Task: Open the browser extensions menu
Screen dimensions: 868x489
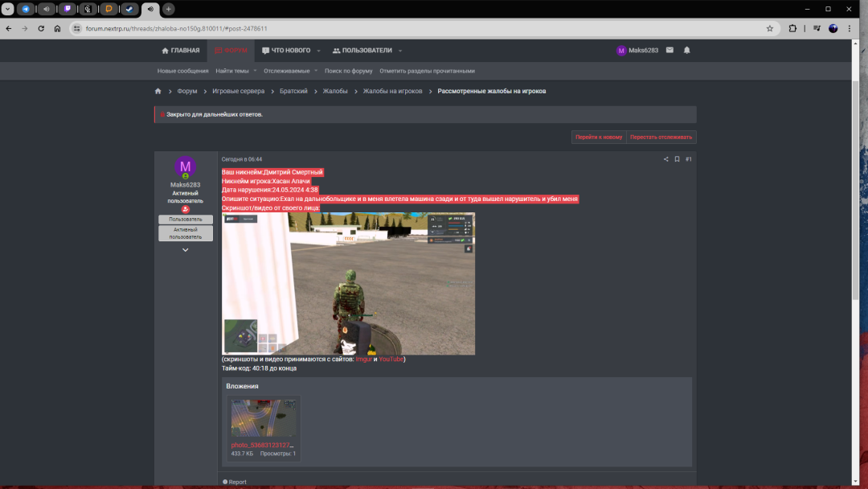Action: [x=792, y=28]
